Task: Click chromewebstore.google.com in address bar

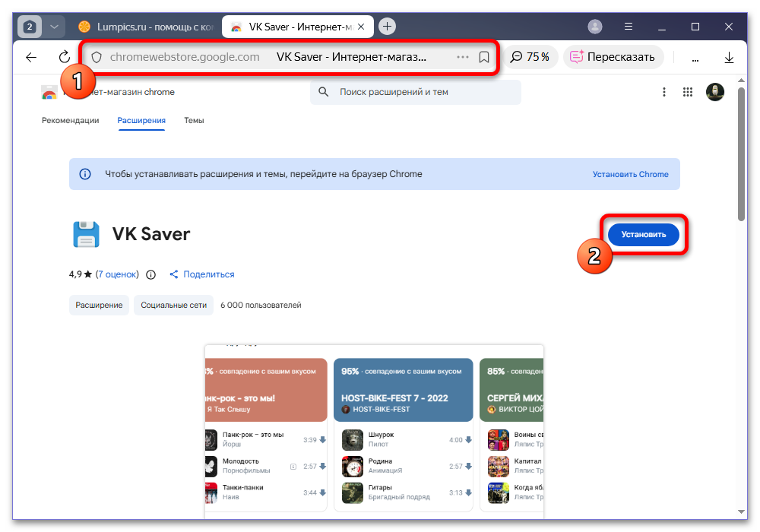Action: pos(185,57)
